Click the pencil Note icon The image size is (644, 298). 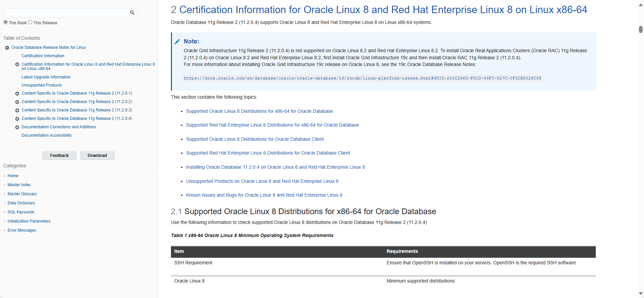point(177,42)
